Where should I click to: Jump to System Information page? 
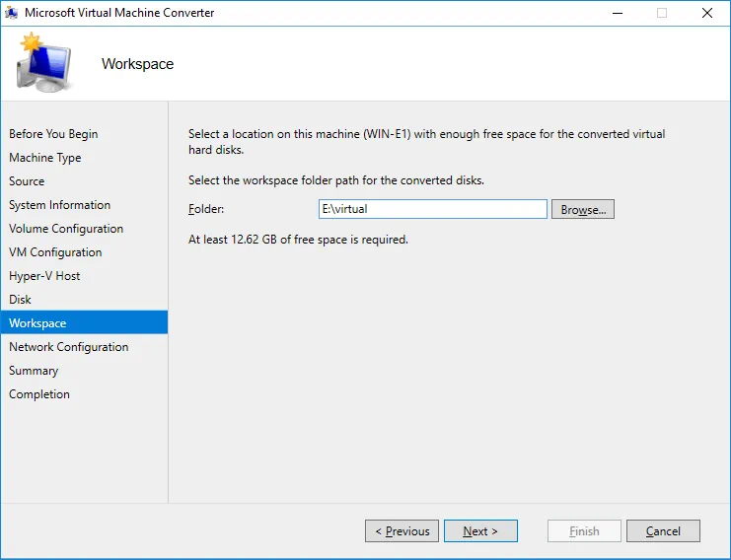tap(59, 205)
